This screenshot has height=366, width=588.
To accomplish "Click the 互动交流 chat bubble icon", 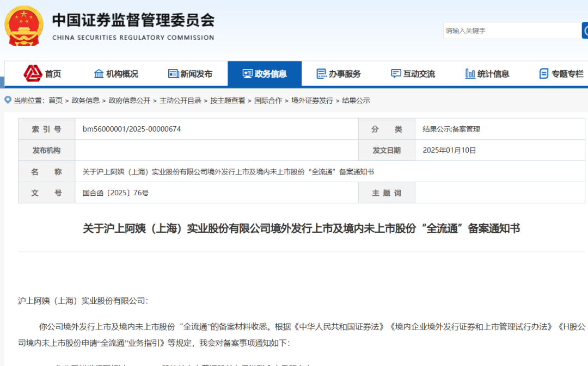I will coord(396,73).
